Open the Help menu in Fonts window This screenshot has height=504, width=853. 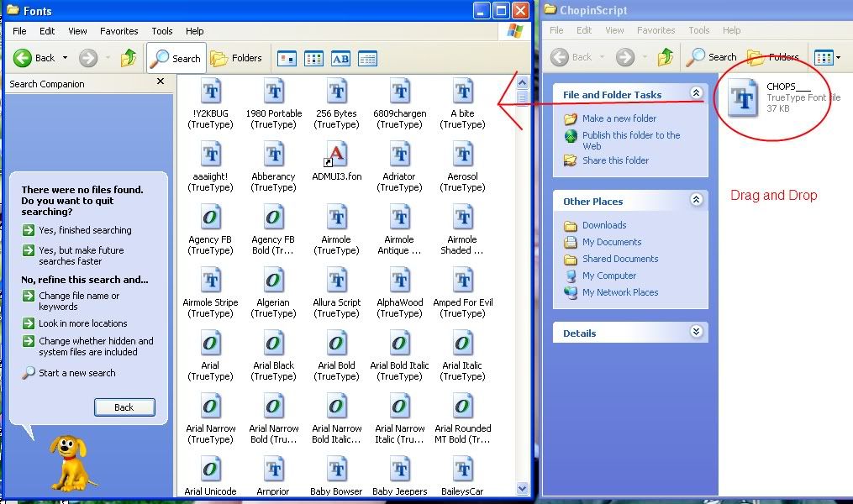[x=194, y=31]
